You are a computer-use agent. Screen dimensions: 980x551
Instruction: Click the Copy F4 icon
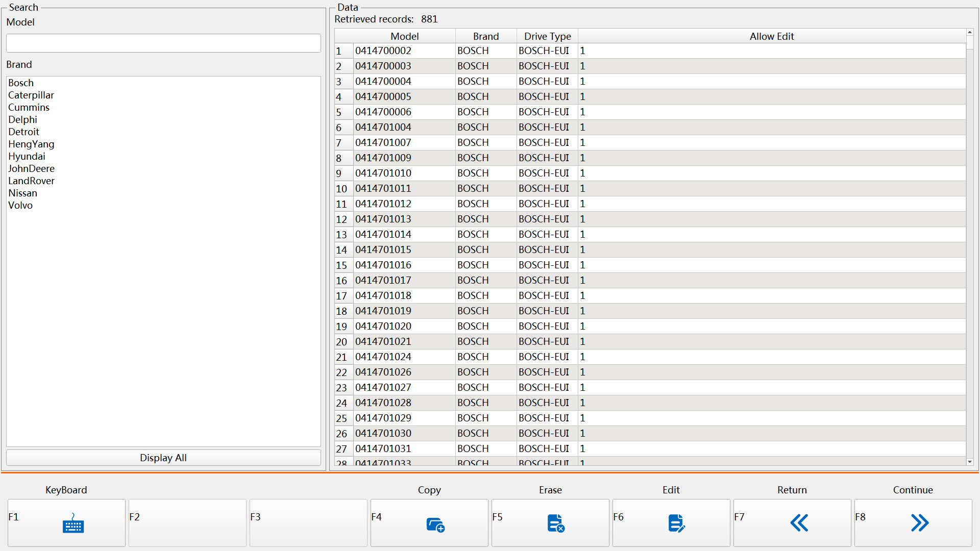(435, 523)
